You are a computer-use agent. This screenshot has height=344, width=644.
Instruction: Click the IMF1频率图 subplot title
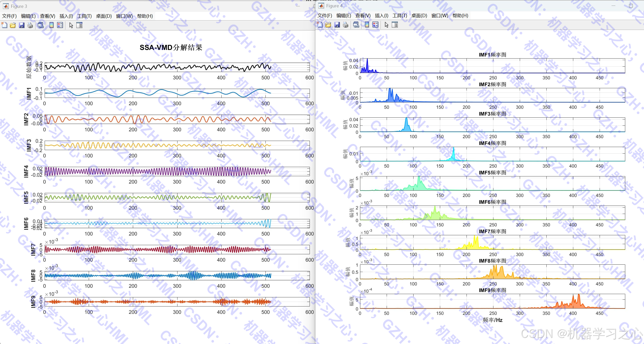click(492, 55)
